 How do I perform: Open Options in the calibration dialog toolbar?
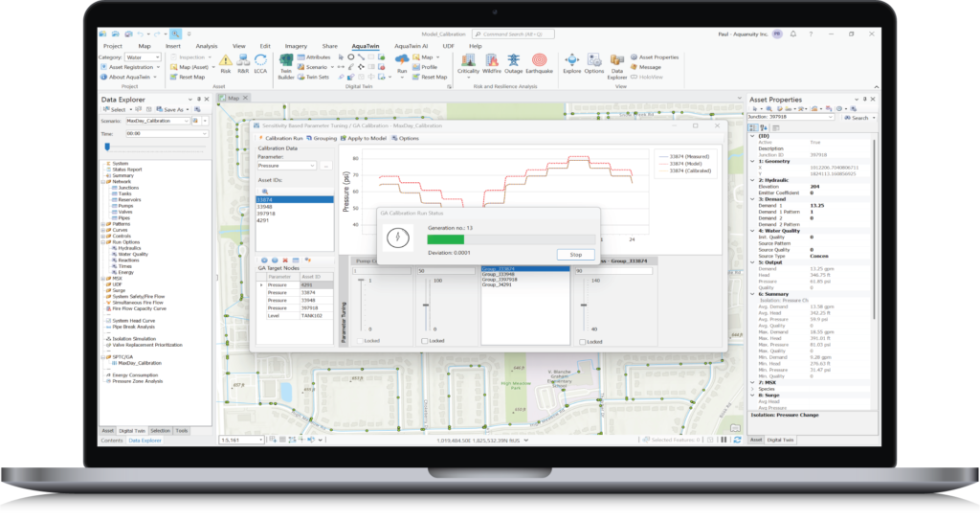(x=406, y=138)
